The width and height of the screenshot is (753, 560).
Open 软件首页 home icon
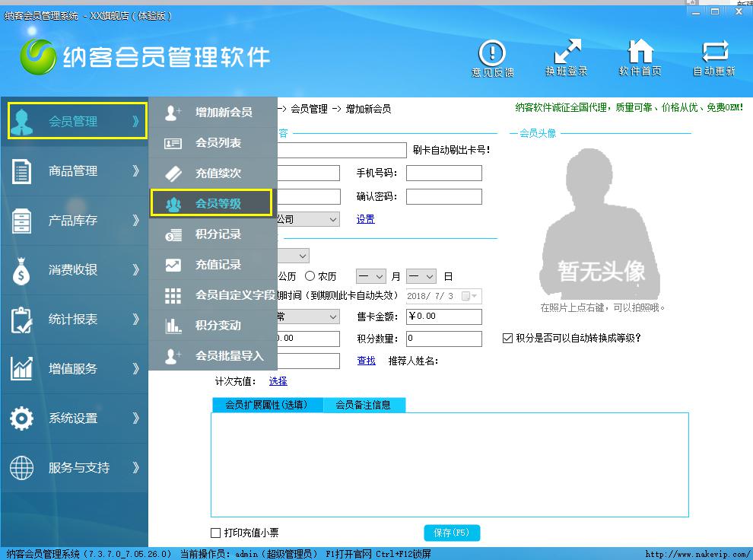click(x=640, y=57)
